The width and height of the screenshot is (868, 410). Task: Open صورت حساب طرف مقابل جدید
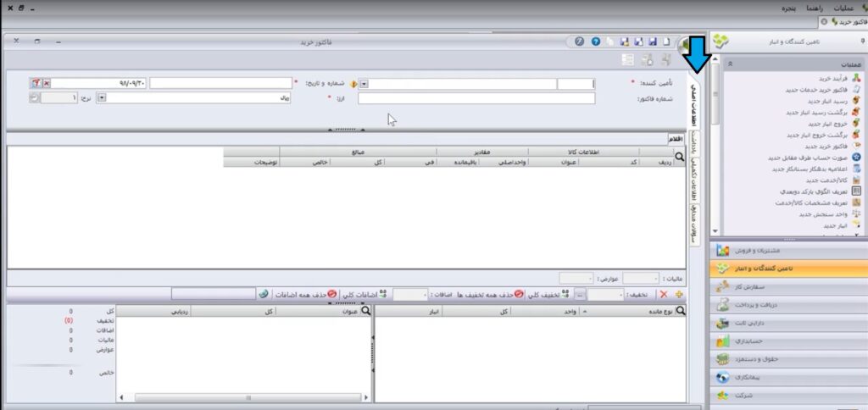(815, 158)
